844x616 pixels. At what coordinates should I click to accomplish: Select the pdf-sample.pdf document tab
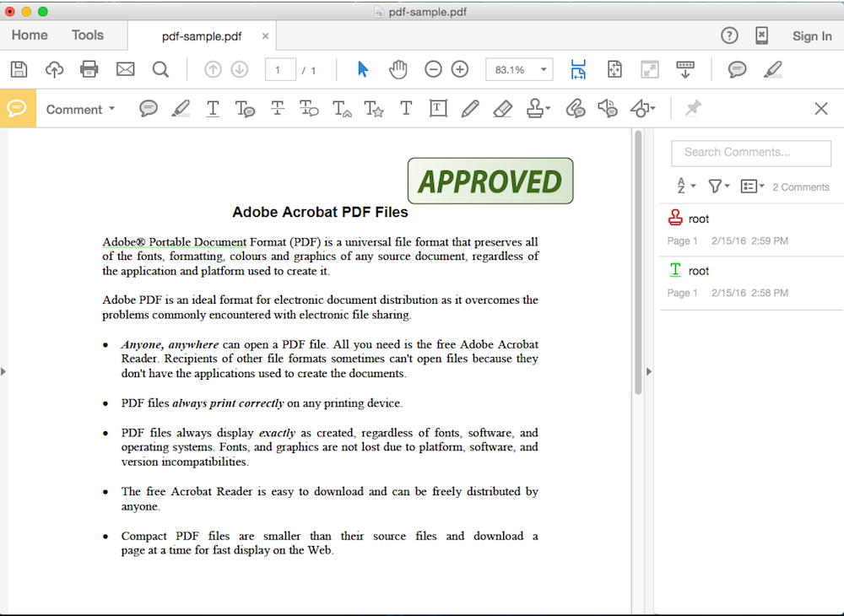(x=202, y=36)
